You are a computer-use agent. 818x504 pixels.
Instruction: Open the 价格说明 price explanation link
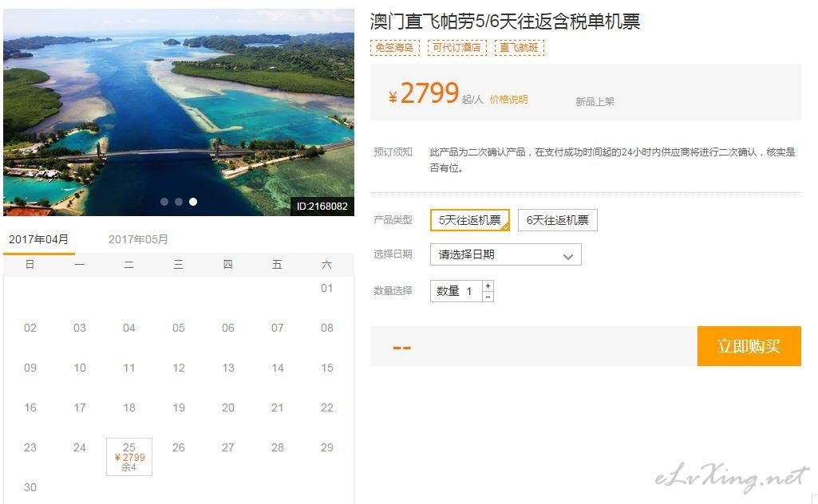[508, 100]
